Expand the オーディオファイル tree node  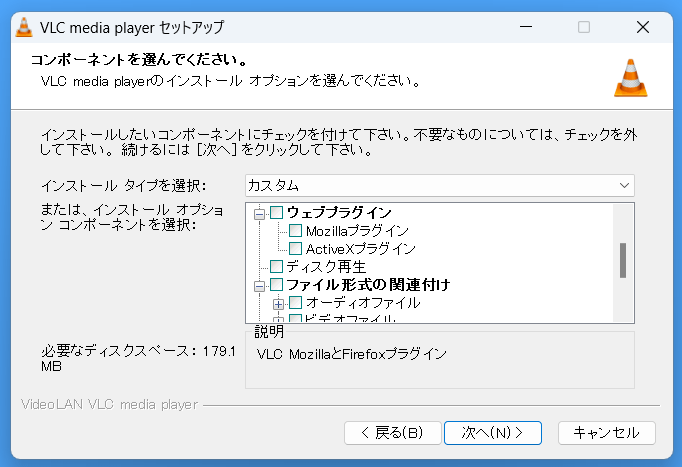click(x=278, y=304)
